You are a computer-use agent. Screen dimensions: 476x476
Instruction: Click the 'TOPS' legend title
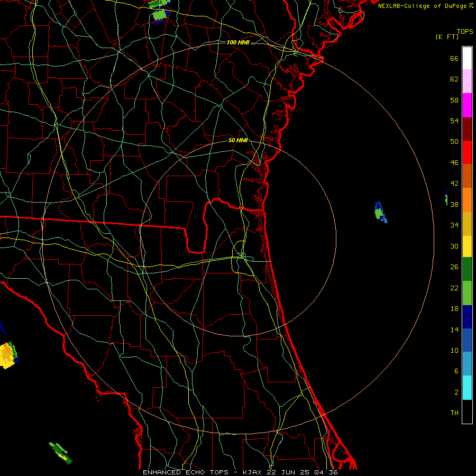(x=465, y=32)
